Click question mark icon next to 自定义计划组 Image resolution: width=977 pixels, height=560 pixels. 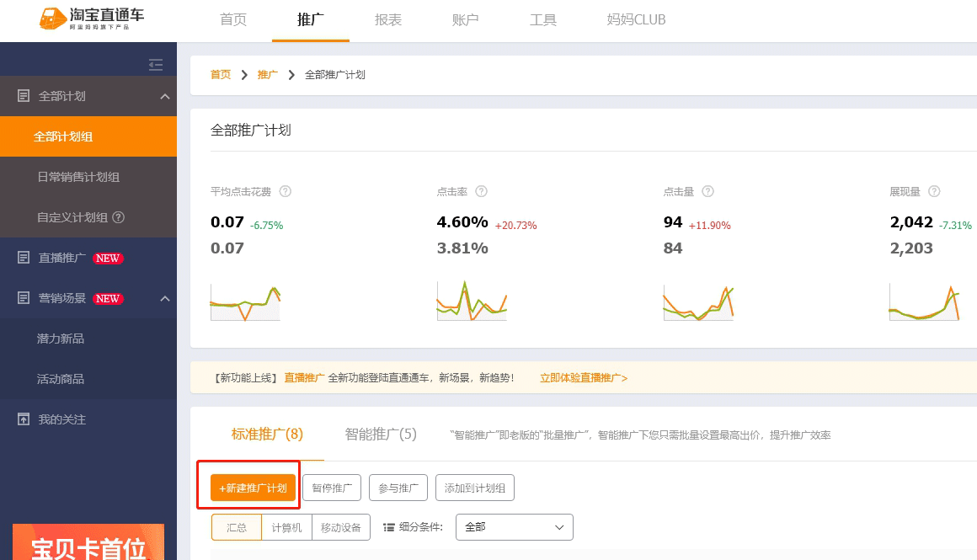tap(119, 217)
